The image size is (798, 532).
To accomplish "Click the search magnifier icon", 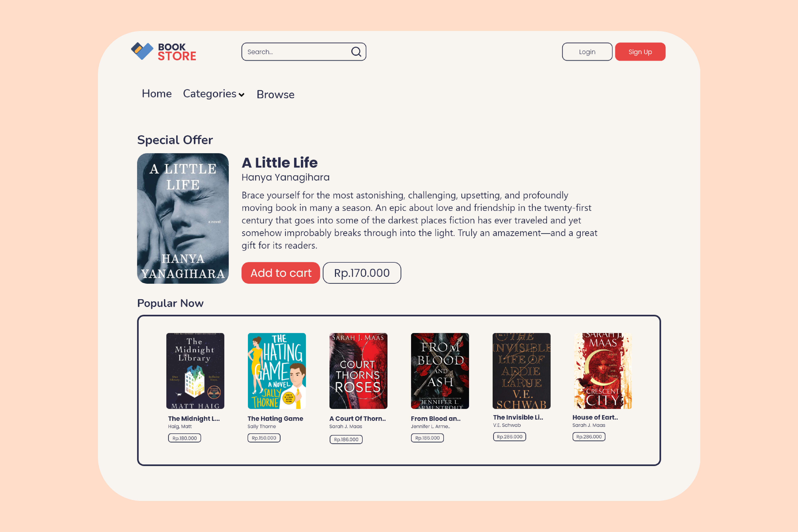I will click(x=356, y=52).
